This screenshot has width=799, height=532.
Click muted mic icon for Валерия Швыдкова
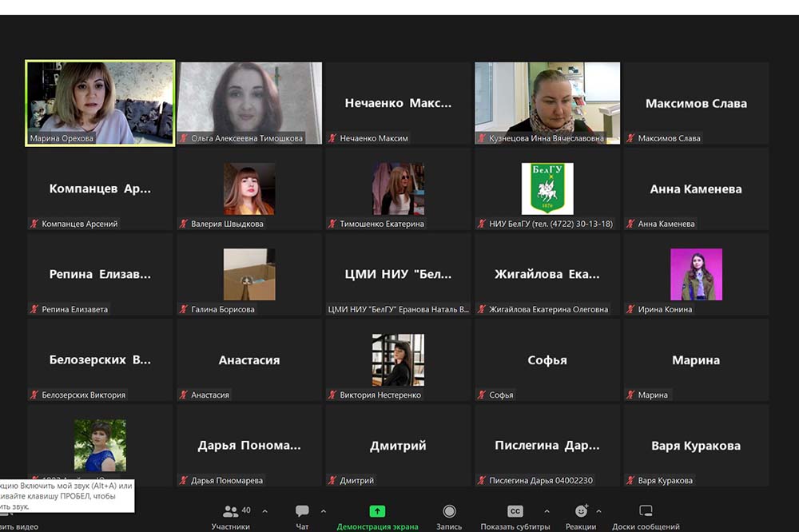184,224
